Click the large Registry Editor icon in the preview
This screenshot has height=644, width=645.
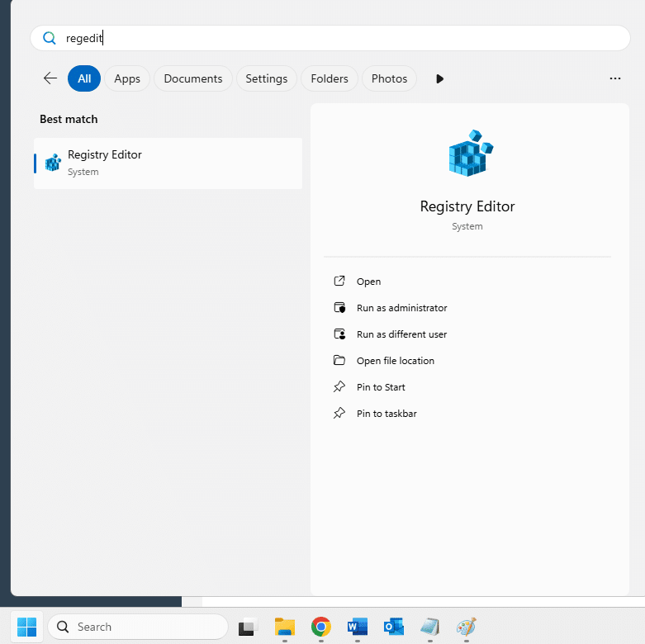pyautogui.click(x=470, y=153)
